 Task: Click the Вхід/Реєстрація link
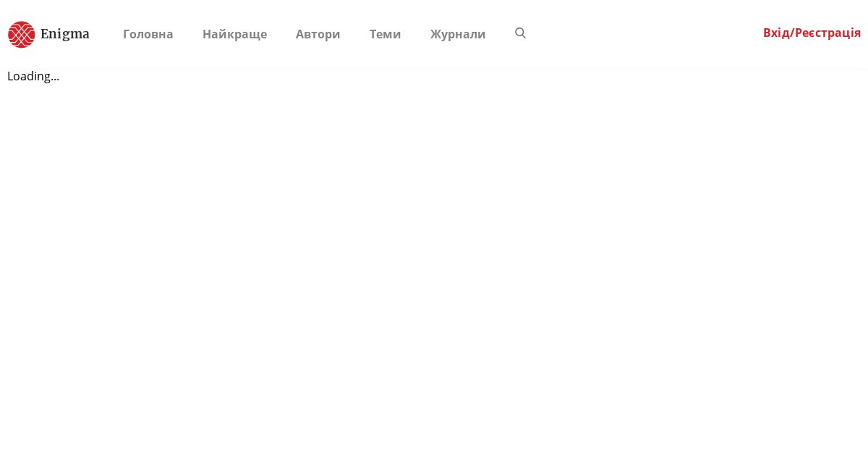[x=812, y=33]
